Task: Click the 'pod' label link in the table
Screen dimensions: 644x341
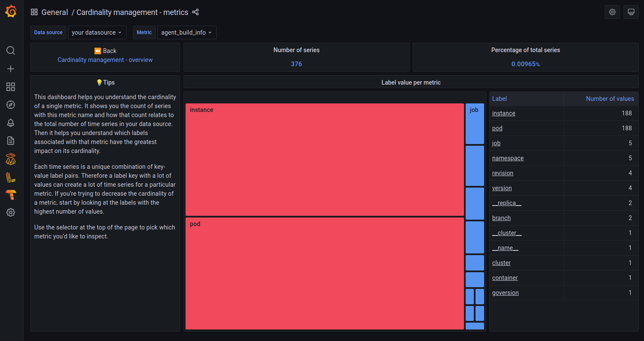Action: coord(497,128)
